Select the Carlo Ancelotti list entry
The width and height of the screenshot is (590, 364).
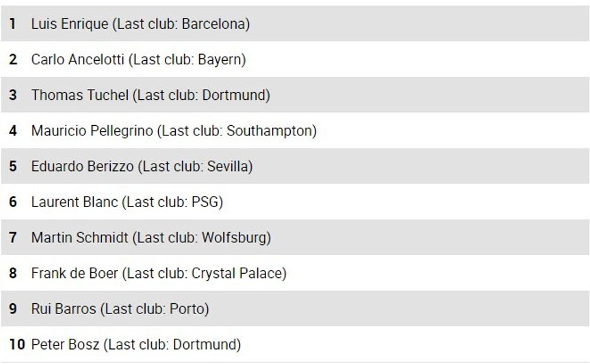pos(138,60)
